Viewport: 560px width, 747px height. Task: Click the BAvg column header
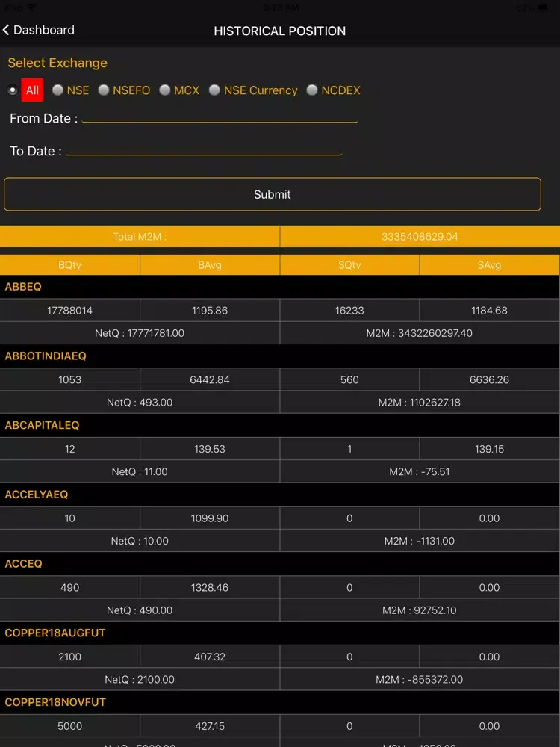tap(210, 265)
